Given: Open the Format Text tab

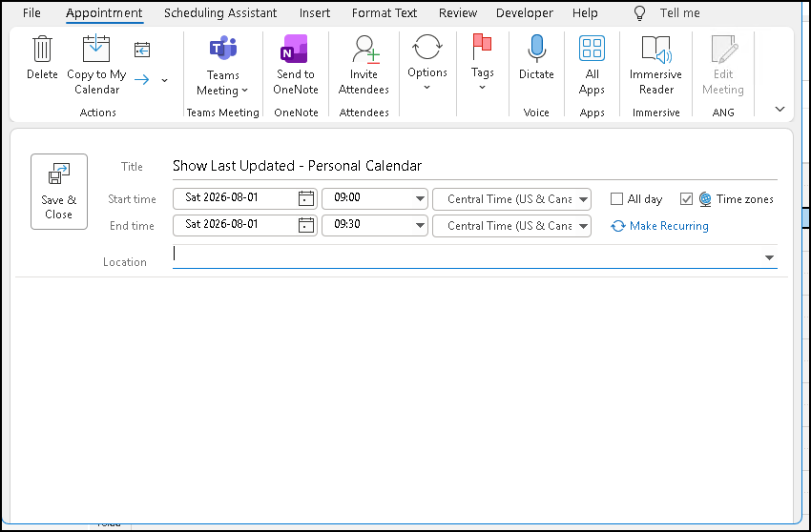Looking at the screenshot, I should click(385, 13).
